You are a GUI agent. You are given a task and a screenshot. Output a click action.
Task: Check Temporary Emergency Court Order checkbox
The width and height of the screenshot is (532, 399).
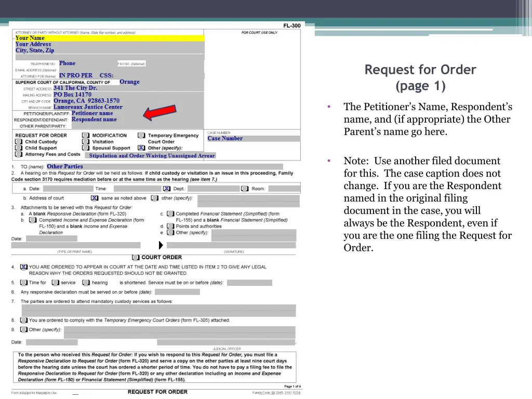[x=141, y=136]
